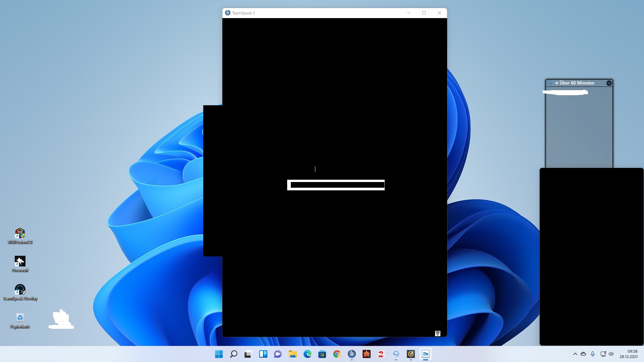Open the volume control in system tray

coord(611,354)
